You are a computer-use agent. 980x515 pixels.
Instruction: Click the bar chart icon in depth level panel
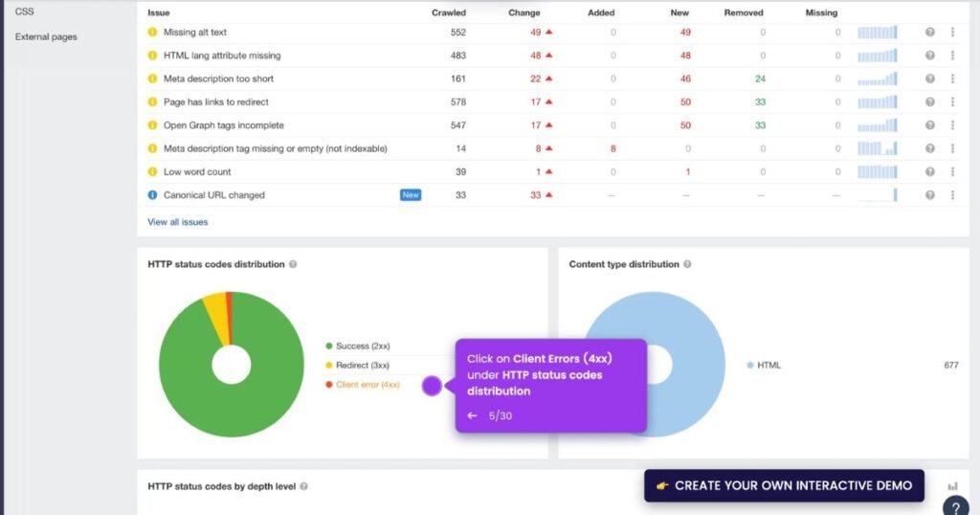pos(952,486)
